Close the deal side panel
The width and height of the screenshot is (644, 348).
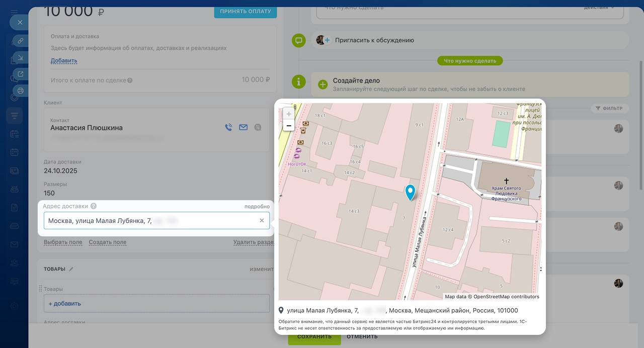(x=20, y=23)
